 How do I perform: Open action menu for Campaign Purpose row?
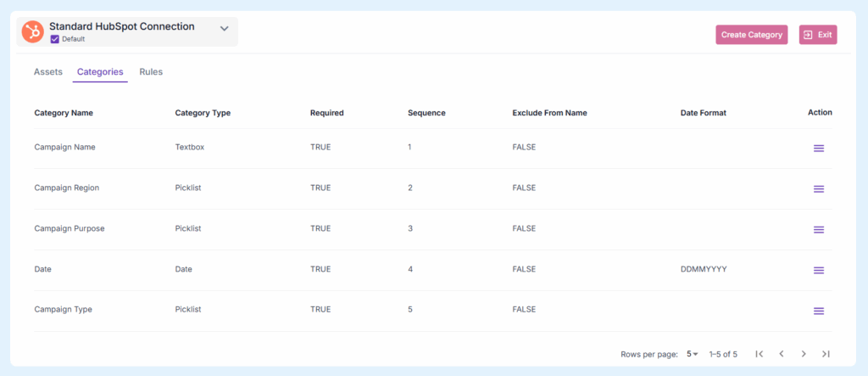point(819,229)
